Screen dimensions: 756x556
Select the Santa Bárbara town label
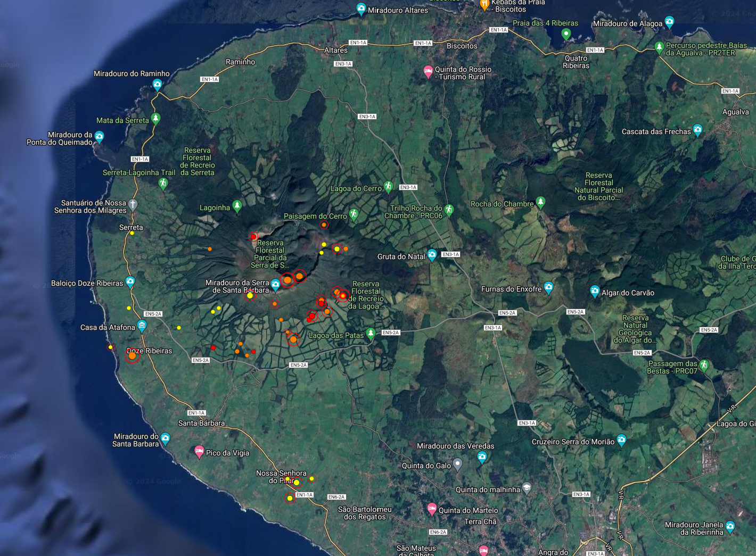(201, 423)
